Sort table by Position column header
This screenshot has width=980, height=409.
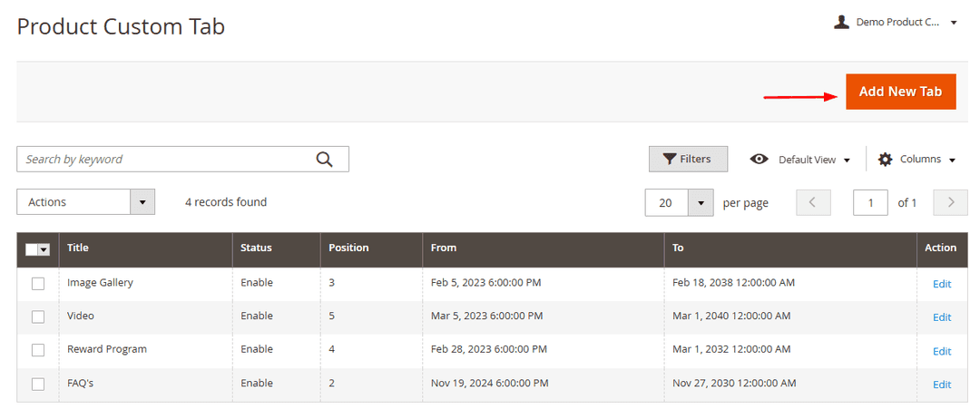348,248
